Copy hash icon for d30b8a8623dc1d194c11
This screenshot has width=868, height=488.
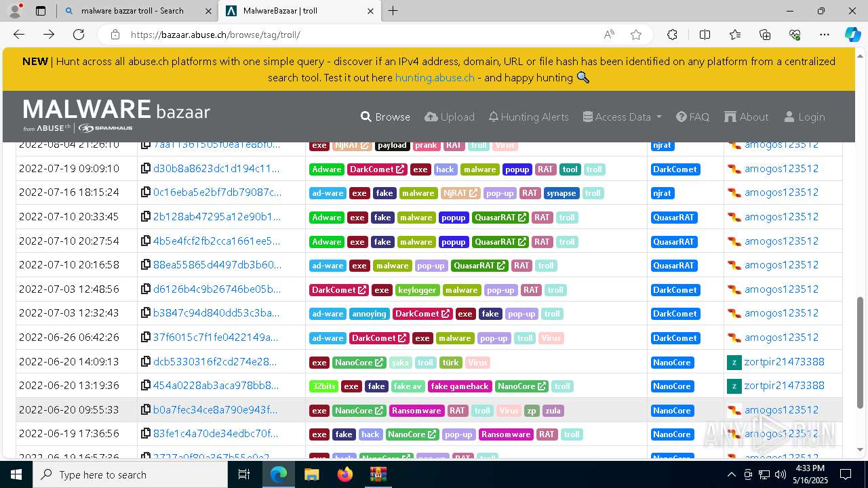(146, 168)
